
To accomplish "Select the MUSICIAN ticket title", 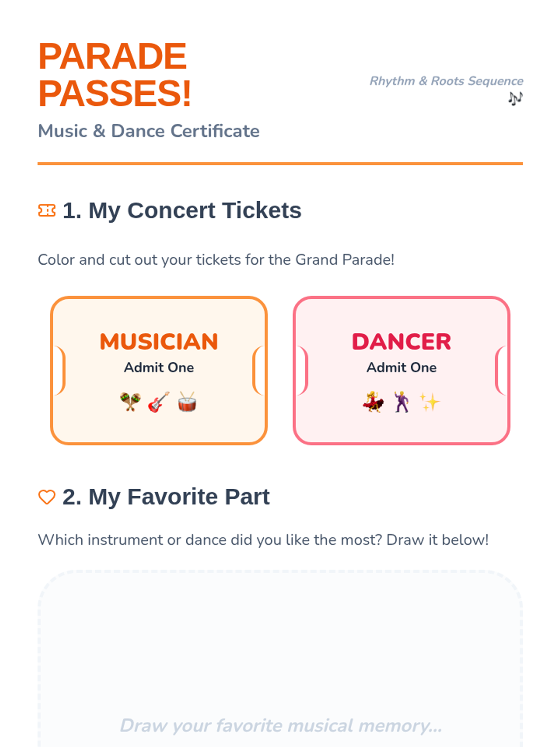I will 159,341.
